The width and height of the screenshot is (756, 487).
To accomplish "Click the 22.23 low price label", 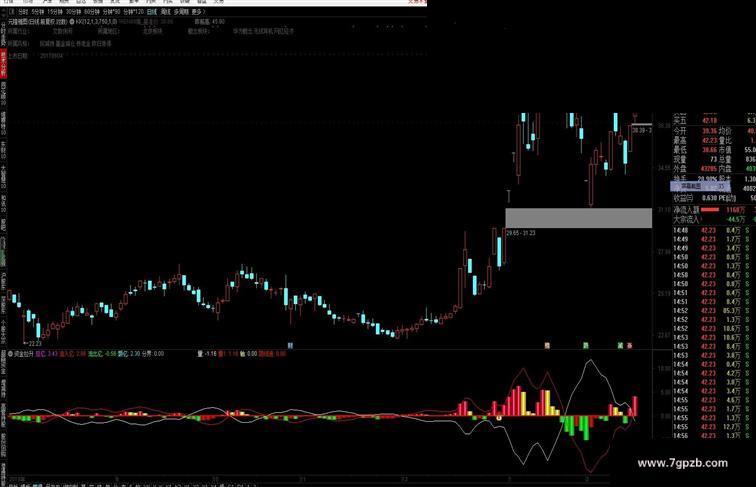I will pos(35,344).
